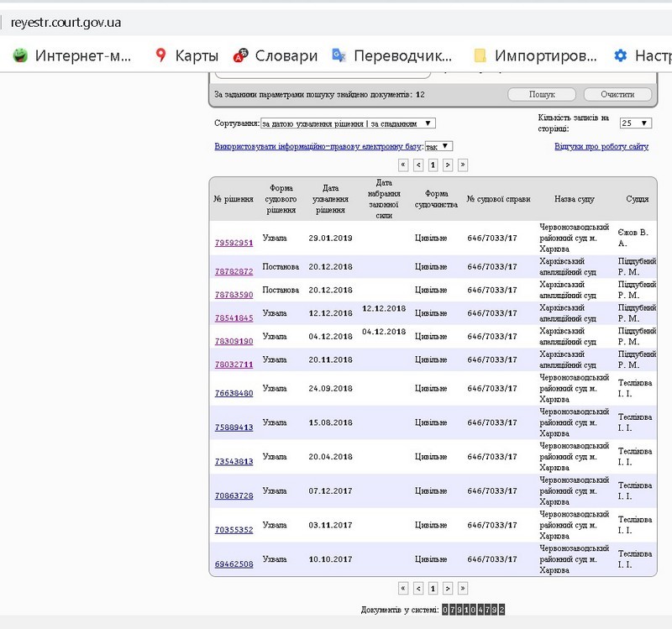Open the Импортиров... bookmark folder label
The height and width of the screenshot is (629, 672).
tap(545, 55)
